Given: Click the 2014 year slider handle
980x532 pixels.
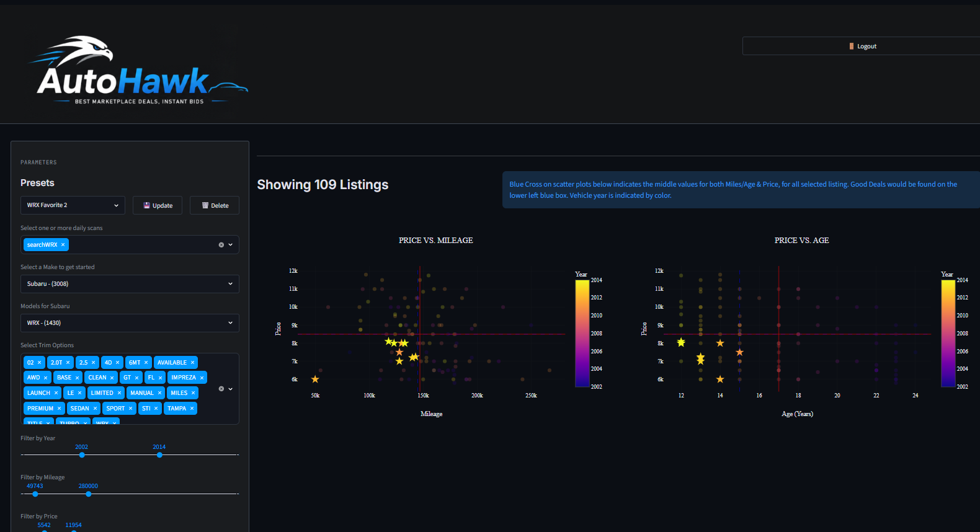Looking at the screenshot, I should point(159,455).
